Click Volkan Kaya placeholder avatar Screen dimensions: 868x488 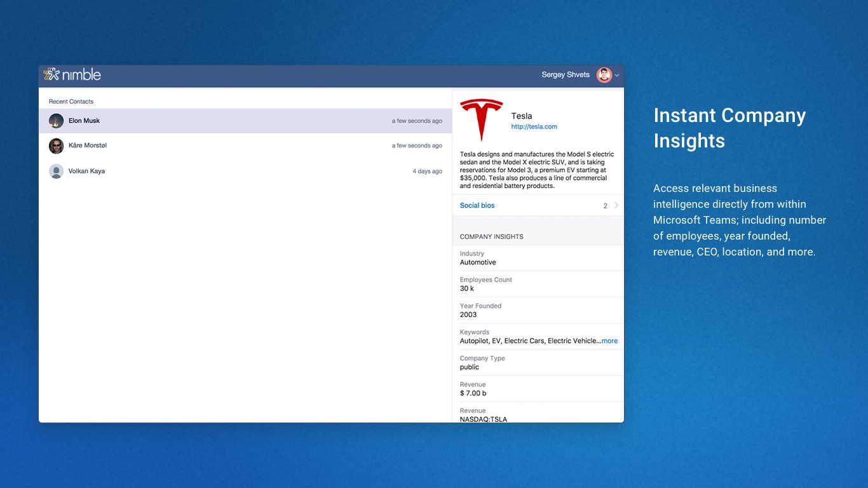click(x=57, y=171)
